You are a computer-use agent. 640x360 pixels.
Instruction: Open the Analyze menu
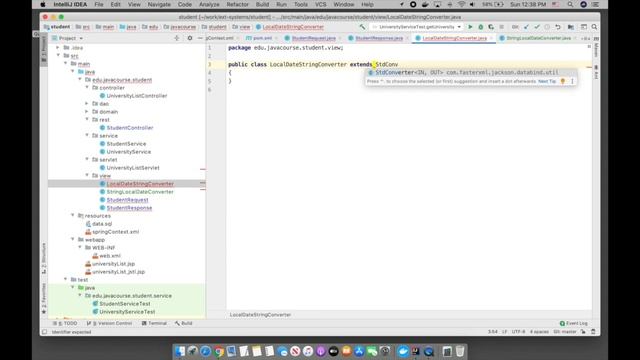[x=209, y=4]
